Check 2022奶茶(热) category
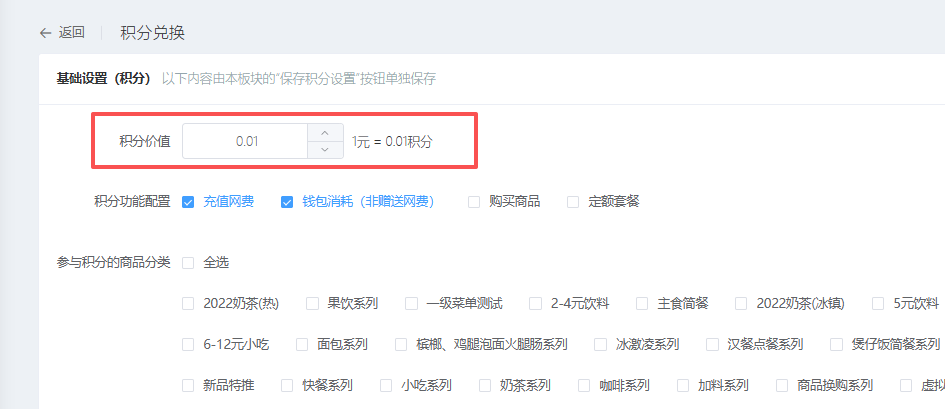The image size is (945, 409). [x=188, y=304]
